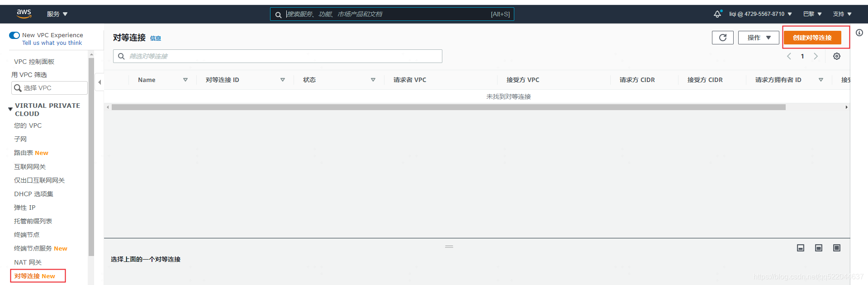Open the 支持 support dropdown
The width and height of the screenshot is (868, 285).
coord(843,14)
